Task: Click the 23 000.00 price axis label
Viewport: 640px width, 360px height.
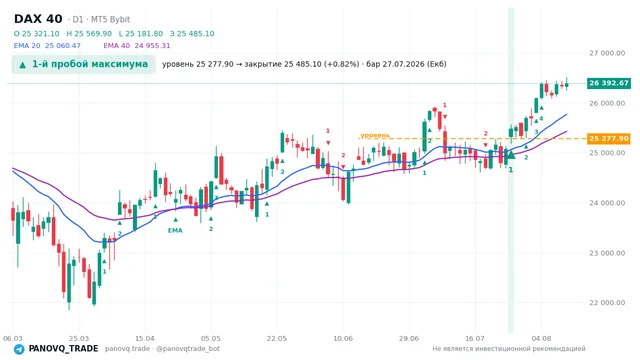Action: pyautogui.click(x=607, y=253)
